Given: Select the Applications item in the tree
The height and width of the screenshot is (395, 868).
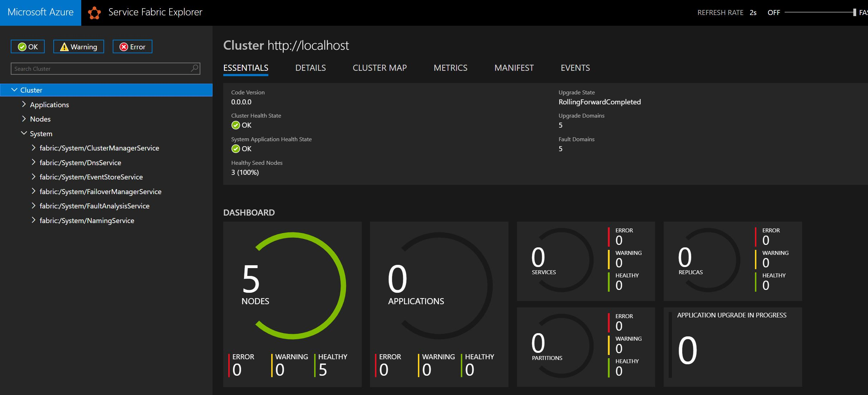Looking at the screenshot, I should pyautogui.click(x=49, y=105).
